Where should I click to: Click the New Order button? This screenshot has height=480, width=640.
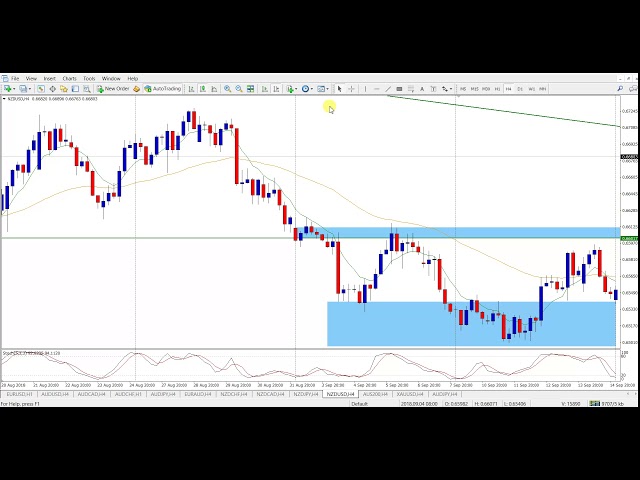113,89
